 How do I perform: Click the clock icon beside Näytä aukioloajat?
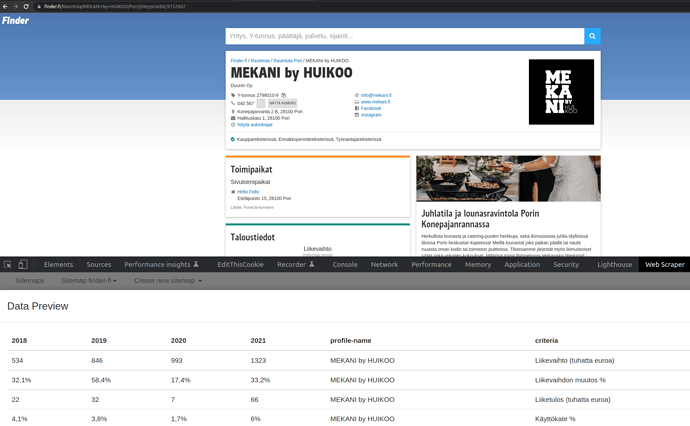point(233,125)
